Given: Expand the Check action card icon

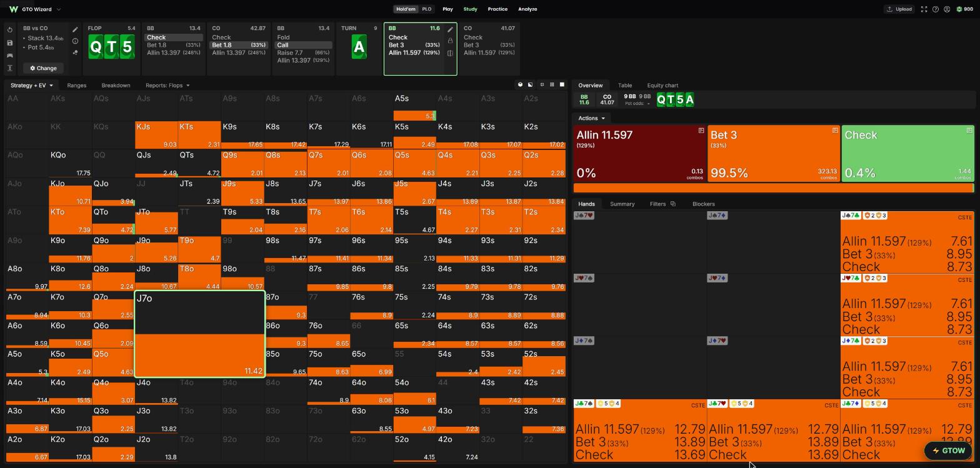Looking at the screenshot, I should tap(969, 131).
